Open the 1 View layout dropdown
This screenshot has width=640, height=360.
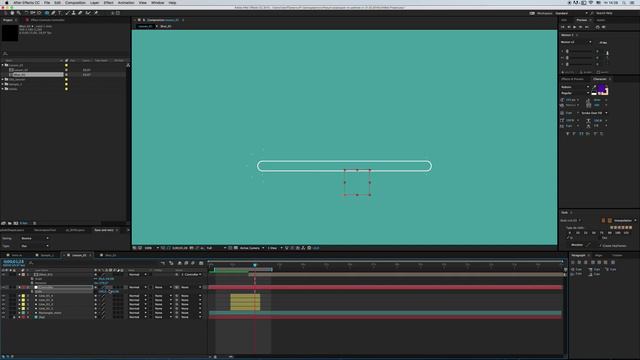(275, 248)
